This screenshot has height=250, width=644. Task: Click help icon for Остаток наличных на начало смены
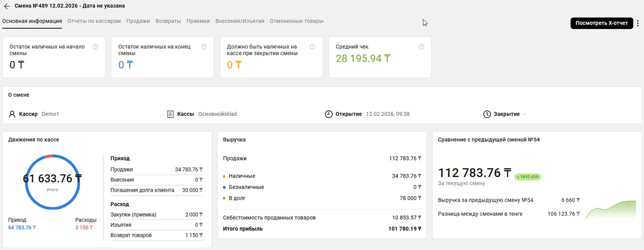95,47
